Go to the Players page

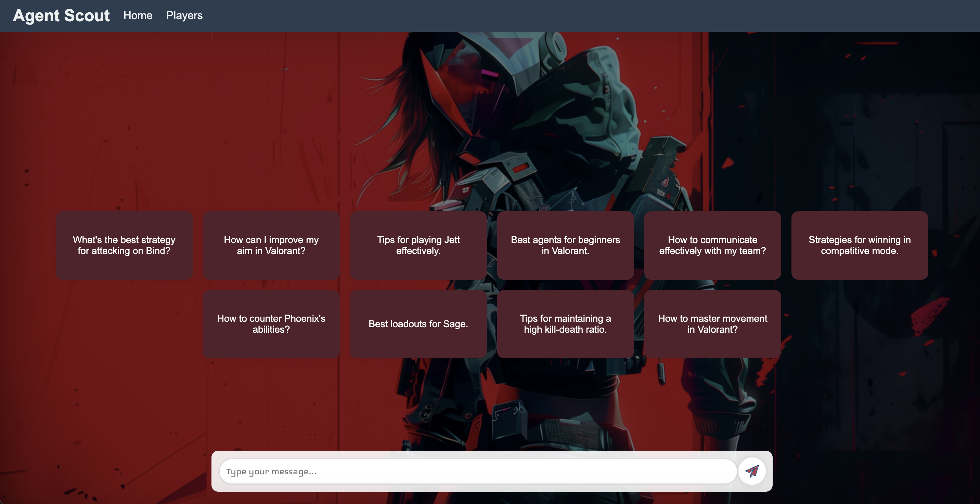coord(184,16)
